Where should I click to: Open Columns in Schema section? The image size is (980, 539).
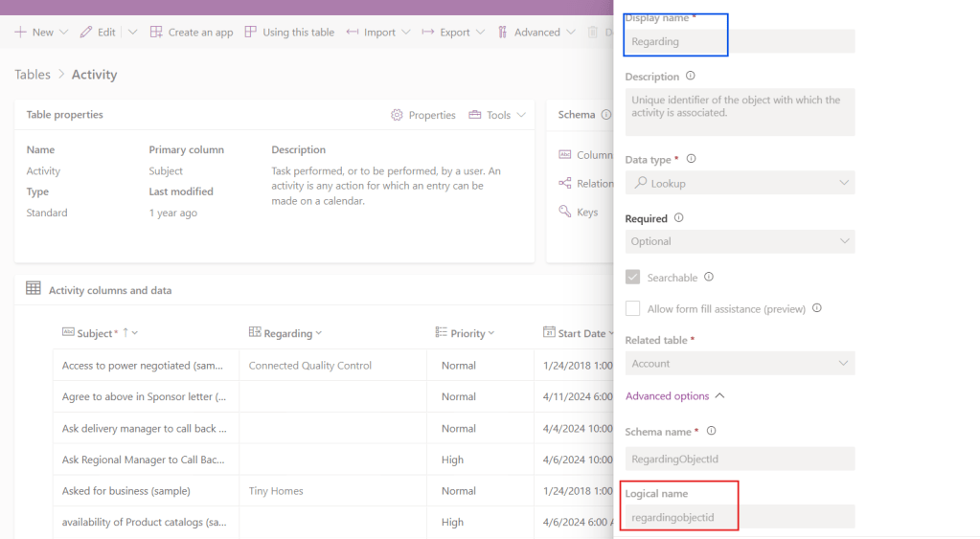(x=585, y=155)
